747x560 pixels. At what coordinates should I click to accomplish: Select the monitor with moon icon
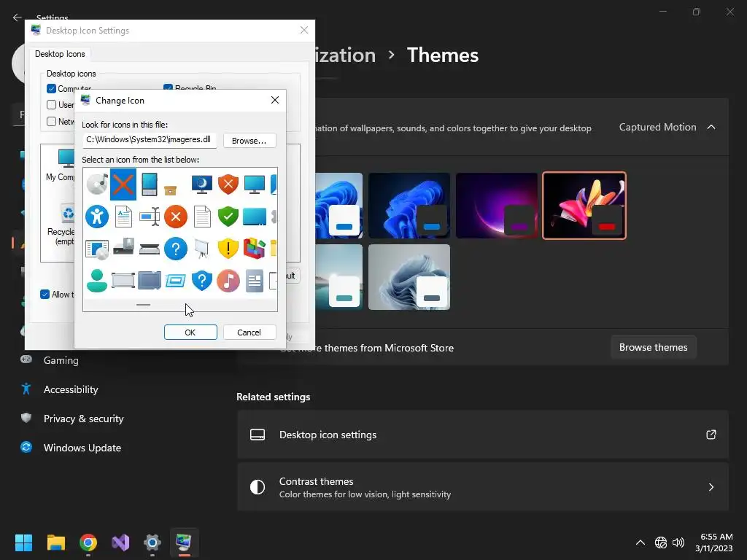(202, 184)
